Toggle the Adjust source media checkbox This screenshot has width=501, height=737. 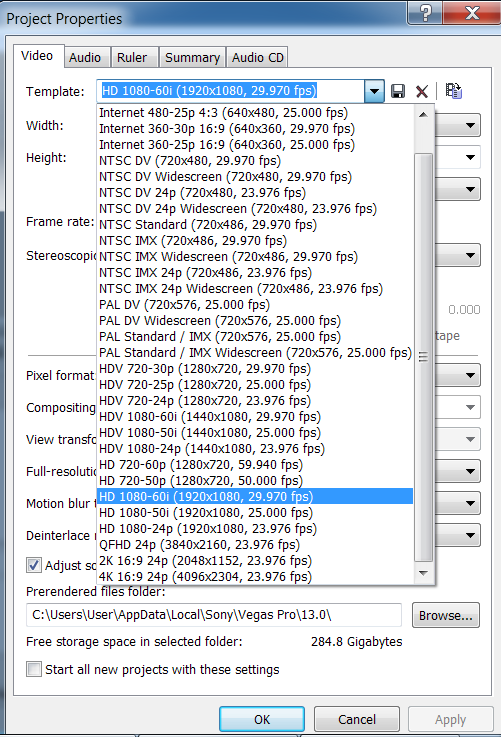click(34, 565)
